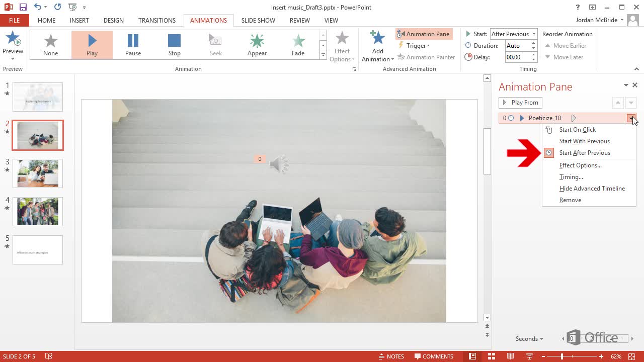Open the Trigger dropdown
Screen dimensions: 644x362
pos(415,46)
